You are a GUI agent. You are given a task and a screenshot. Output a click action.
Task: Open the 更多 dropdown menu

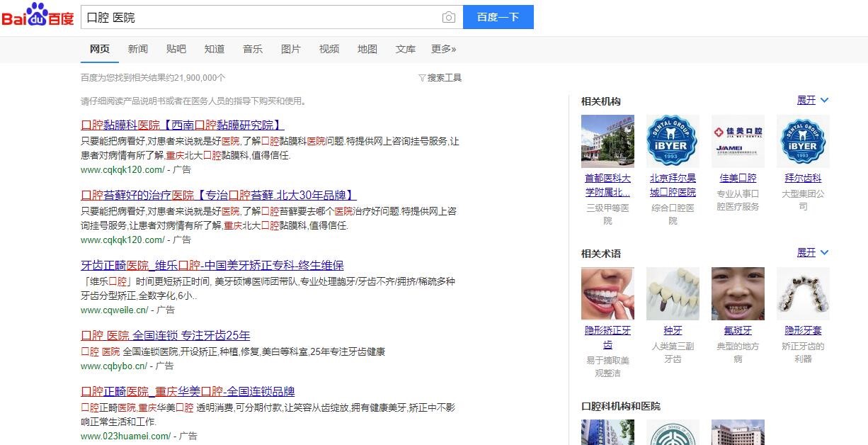point(443,49)
